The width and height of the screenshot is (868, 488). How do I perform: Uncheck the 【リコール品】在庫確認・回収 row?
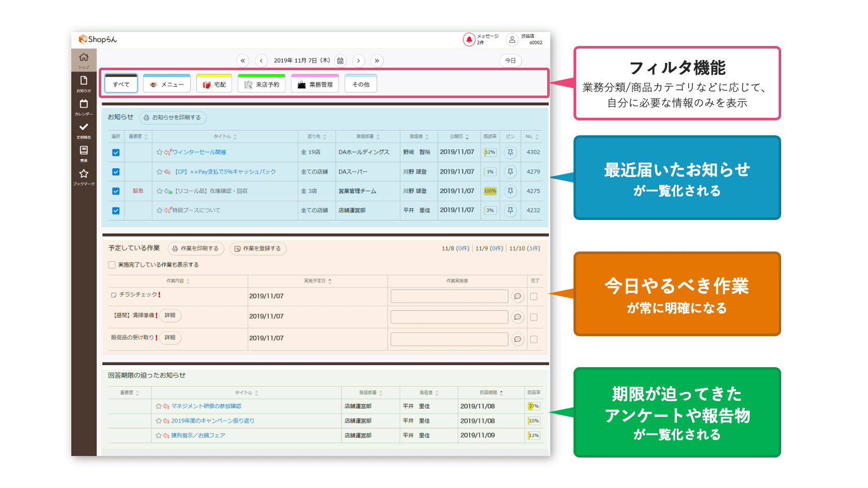pos(116,191)
